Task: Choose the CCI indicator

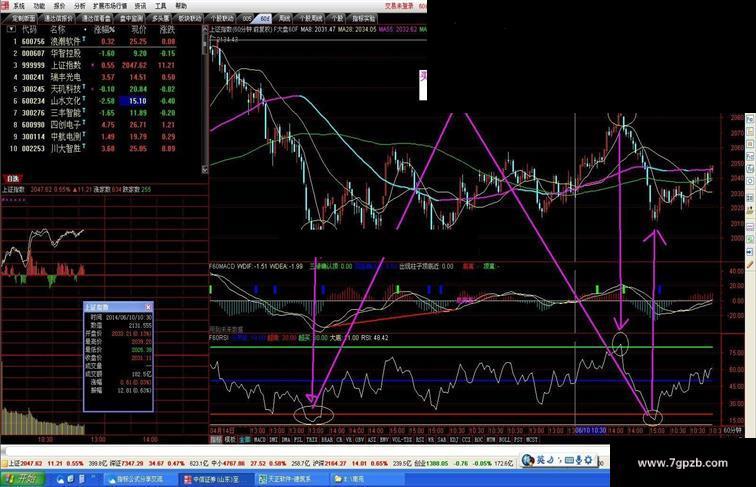Action: click(465, 440)
